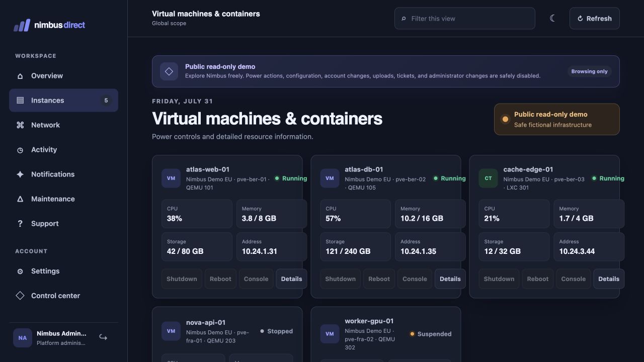Click address 10.24.1.35
This screenshot has height=362, width=644.
(418, 251)
